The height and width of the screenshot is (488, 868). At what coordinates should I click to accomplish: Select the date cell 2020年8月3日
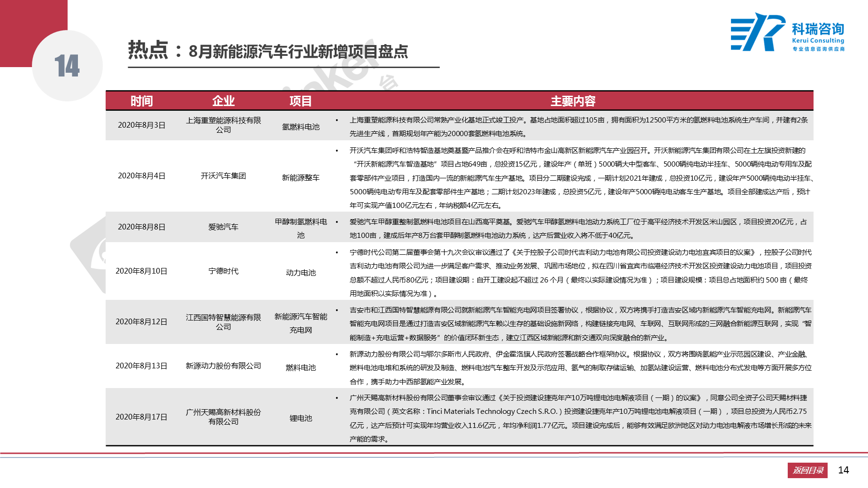[x=142, y=125]
